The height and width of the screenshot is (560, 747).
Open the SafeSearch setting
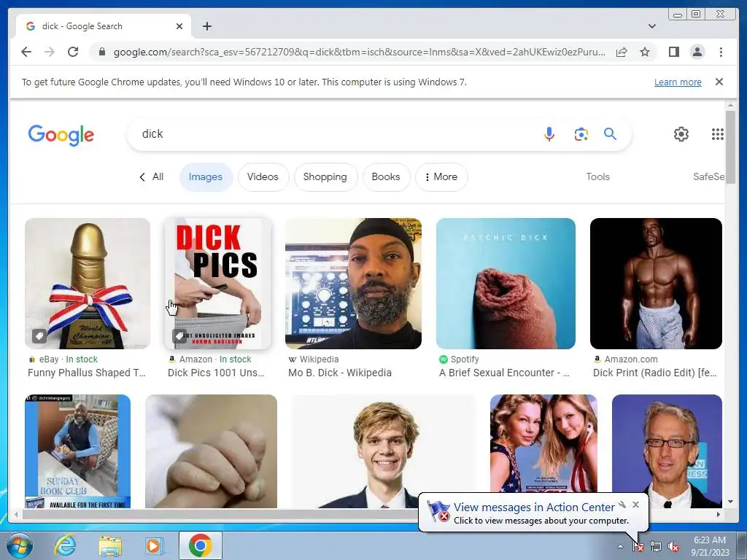coord(709,176)
